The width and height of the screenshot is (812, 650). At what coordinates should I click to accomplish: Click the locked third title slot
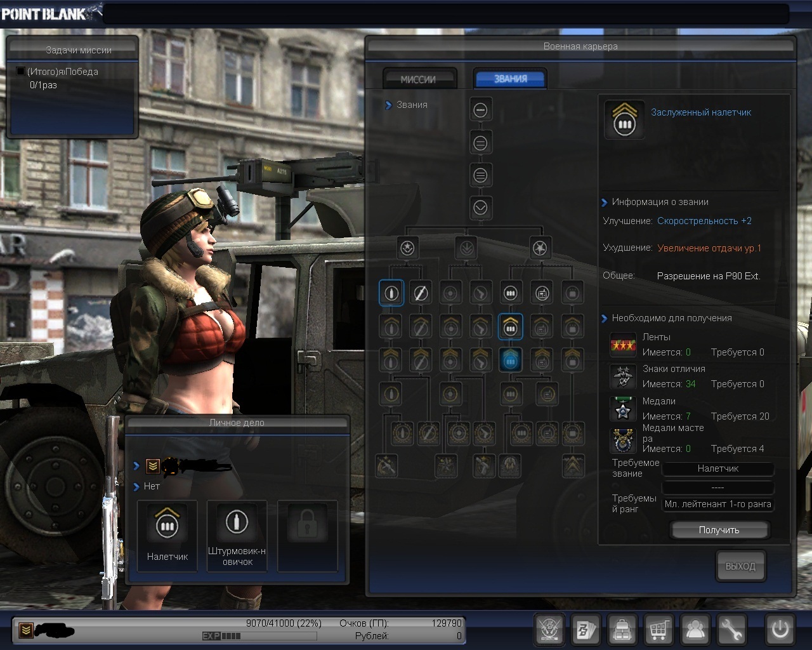tap(308, 535)
